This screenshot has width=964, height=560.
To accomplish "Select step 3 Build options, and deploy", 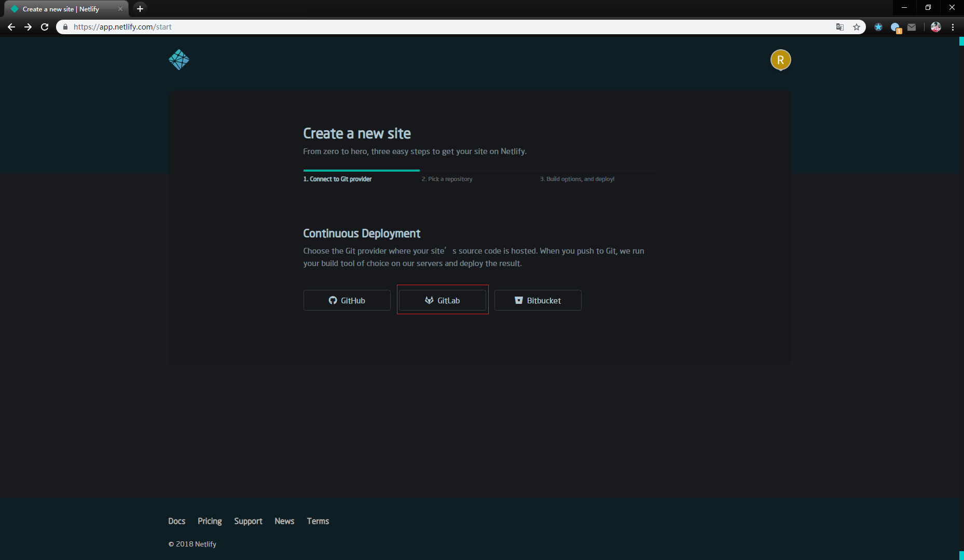I will point(577,179).
